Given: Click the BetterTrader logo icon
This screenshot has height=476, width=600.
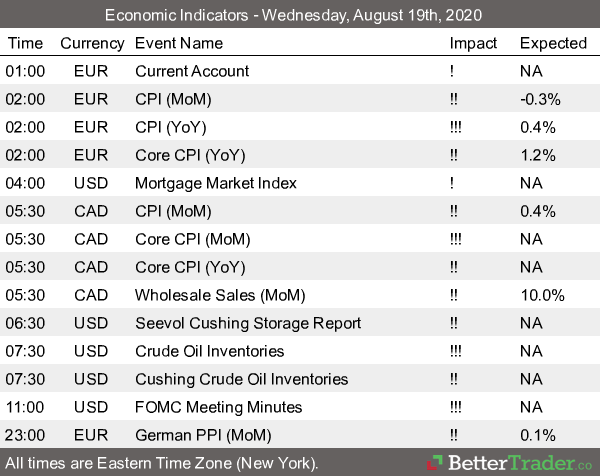Looking at the screenshot, I should click(x=437, y=462).
